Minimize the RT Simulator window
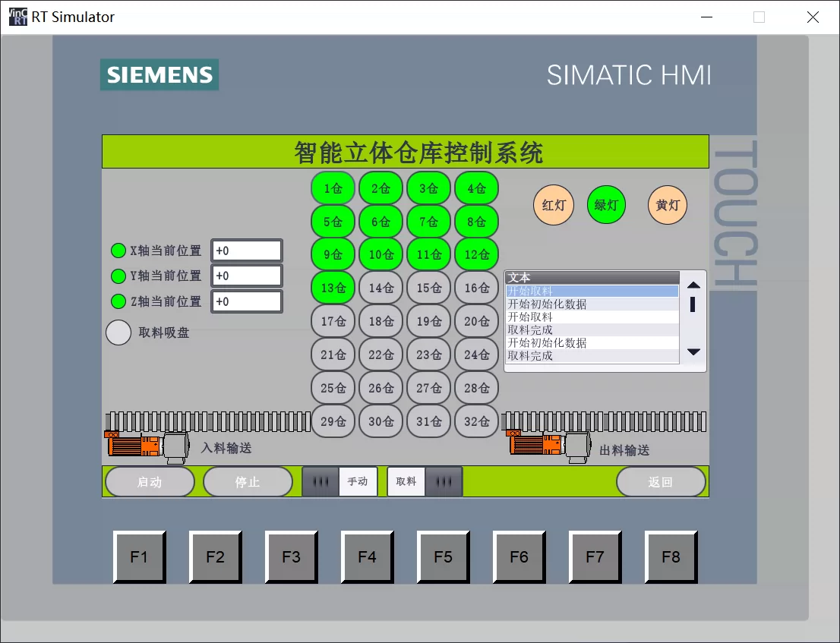Viewport: 840px width, 643px height. click(706, 17)
